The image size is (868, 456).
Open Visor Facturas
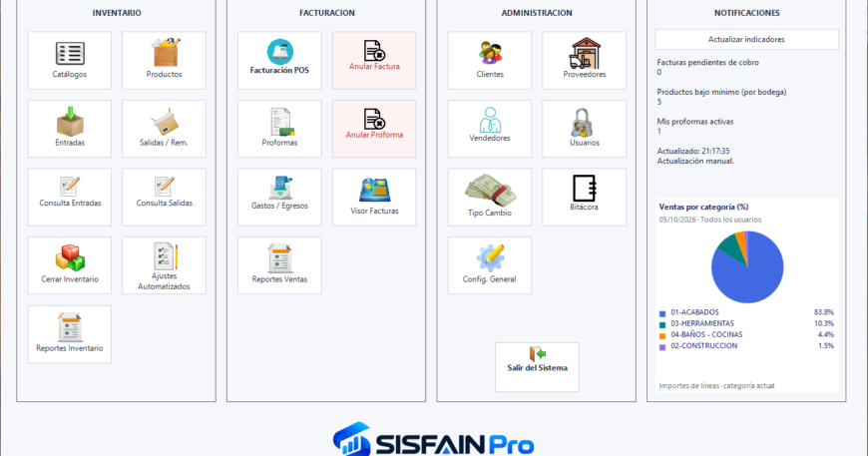(374, 197)
